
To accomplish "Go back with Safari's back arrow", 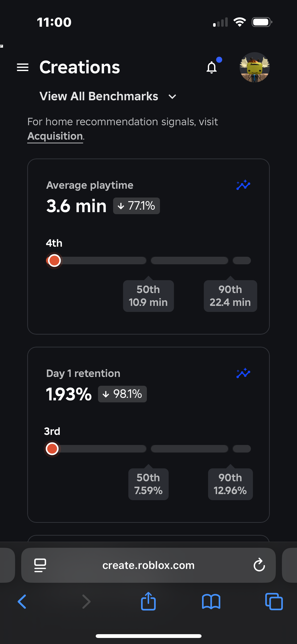I will pos(22,602).
